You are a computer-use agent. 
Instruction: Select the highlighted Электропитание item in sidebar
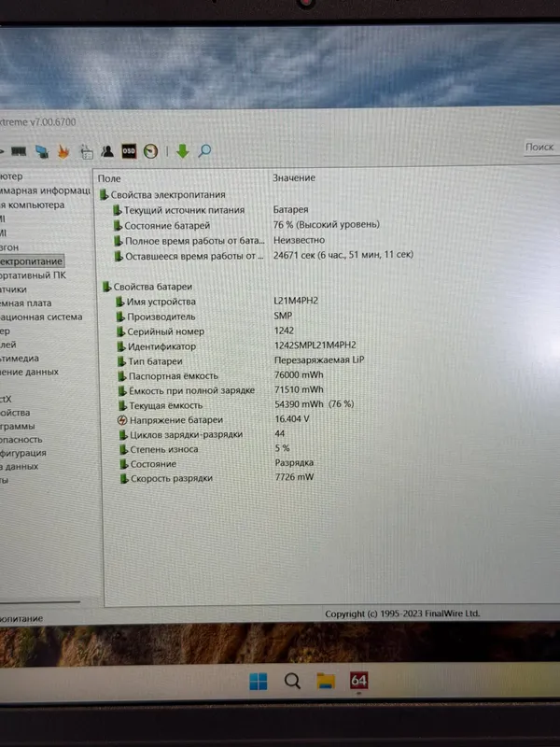coord(31,261)
